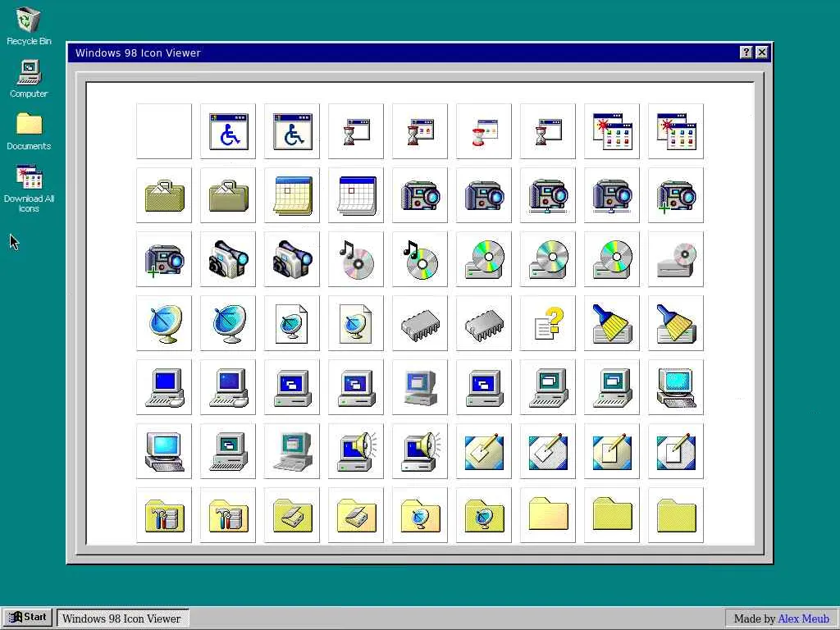Select music CD icon beside the CD drive
This screenshot has width=840, height=630.
click(420, 259)
